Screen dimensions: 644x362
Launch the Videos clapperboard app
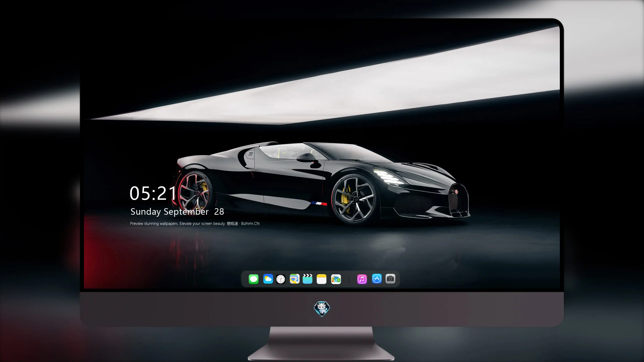click(308, 279)
